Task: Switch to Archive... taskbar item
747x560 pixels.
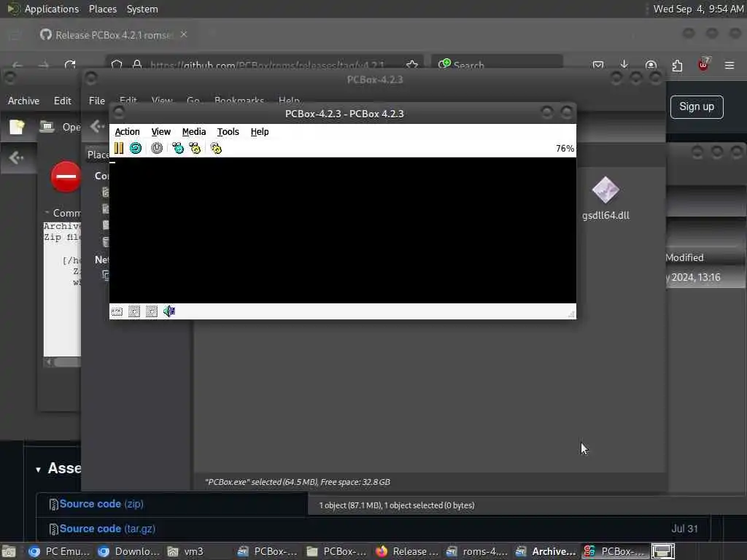Action: (546, 551)
